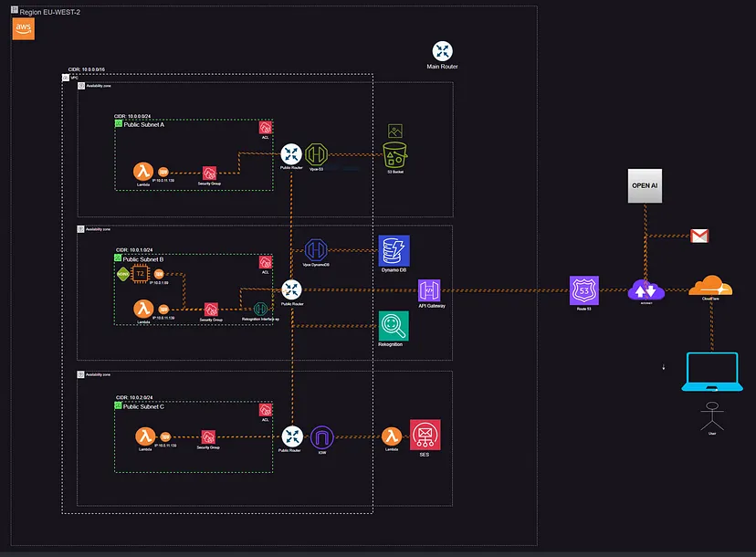
Task: Click the T2 instance icon in Public Subnet B
Action: pos(141,274)
